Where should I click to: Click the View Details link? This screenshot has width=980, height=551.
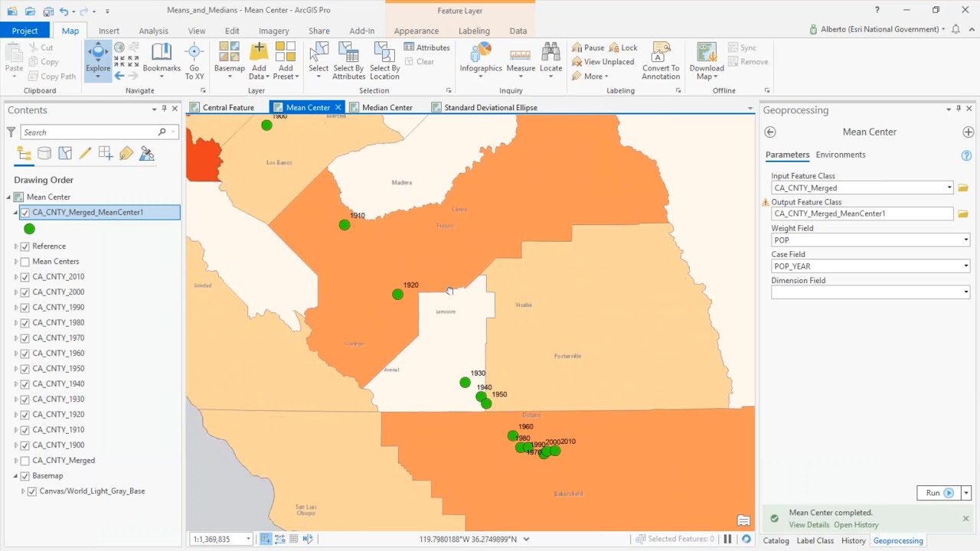(x=809, y=525)
